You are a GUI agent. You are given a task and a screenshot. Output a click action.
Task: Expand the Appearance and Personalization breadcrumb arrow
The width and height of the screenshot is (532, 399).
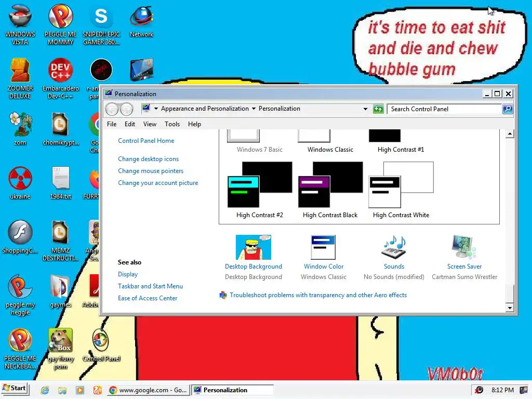254,109
